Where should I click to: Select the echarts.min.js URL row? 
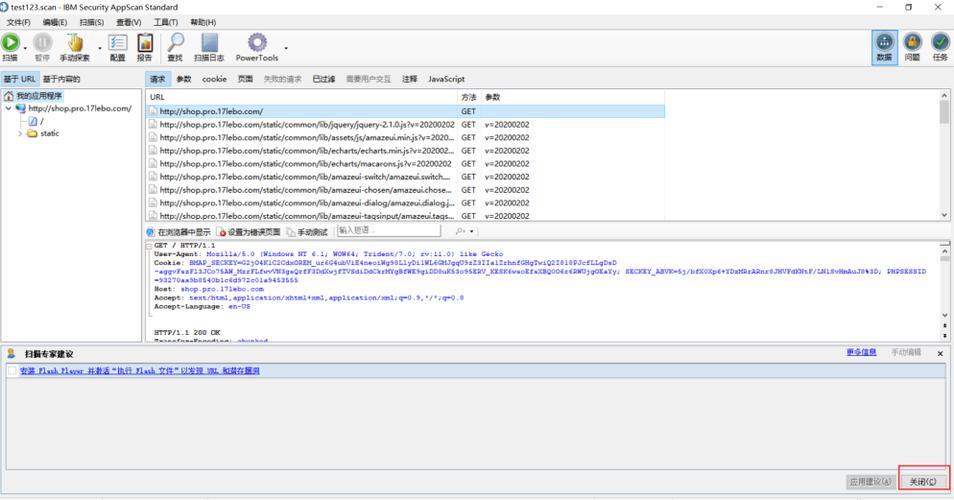point(405,150)
